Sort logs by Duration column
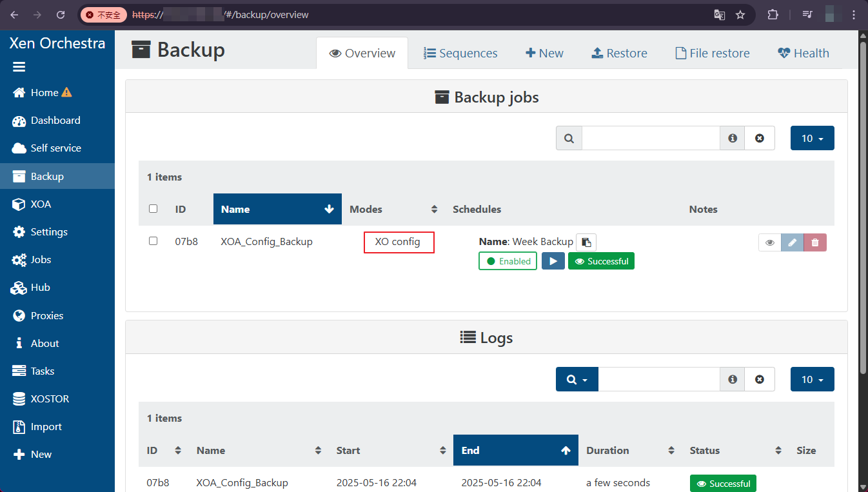Screen dimensions: 868x492 (629, 451)
